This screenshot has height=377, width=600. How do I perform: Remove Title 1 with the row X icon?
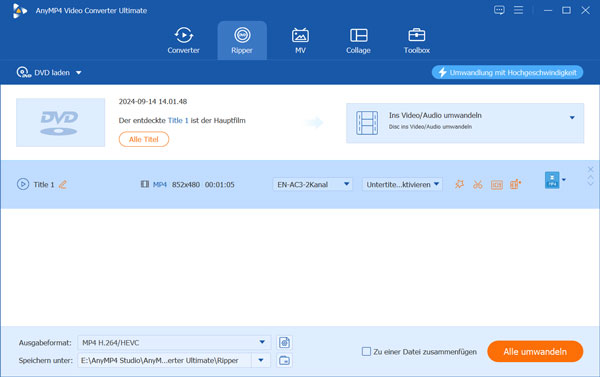point(590,169)
